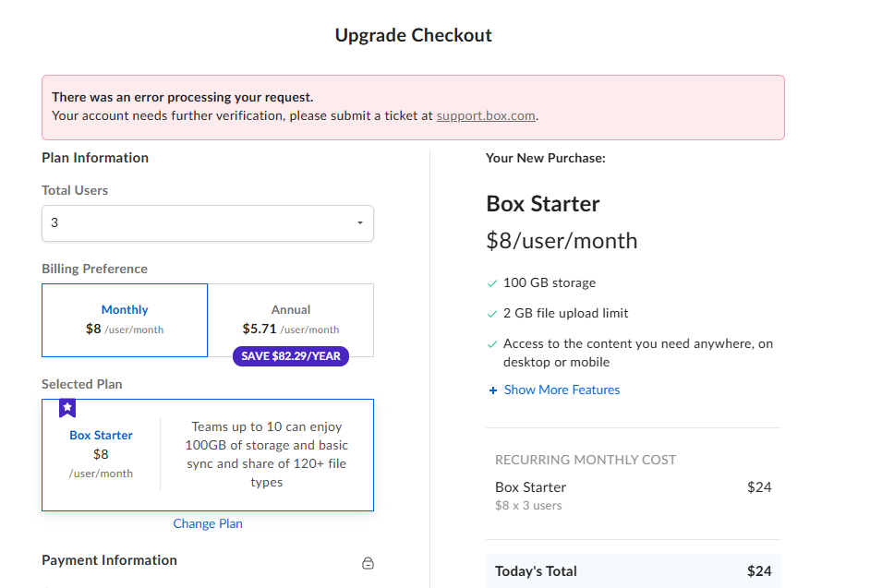
Task: Click the error message banner
Action: coord(413,108)
